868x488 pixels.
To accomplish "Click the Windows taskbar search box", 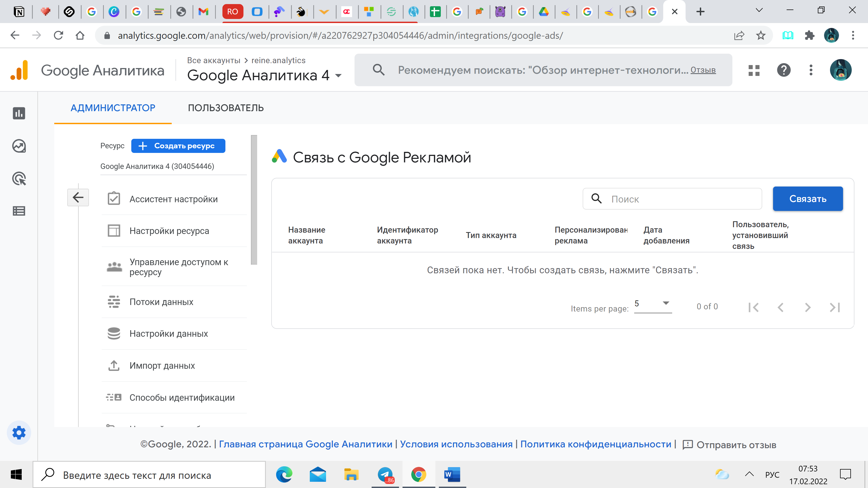I will (x=149, y=475).
